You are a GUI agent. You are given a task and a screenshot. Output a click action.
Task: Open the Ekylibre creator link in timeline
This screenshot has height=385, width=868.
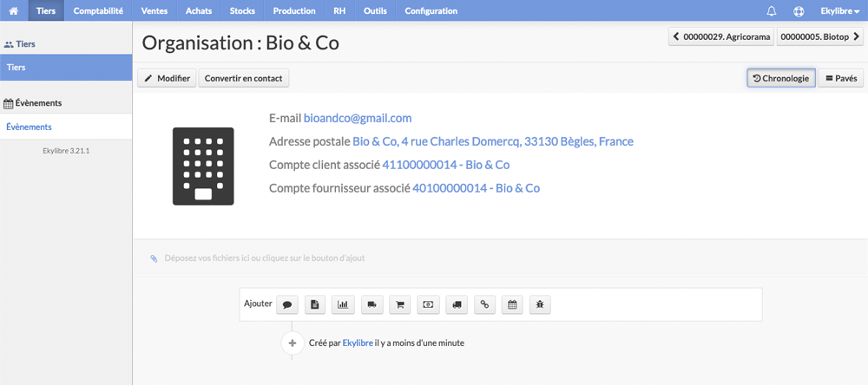coord(358,343)
